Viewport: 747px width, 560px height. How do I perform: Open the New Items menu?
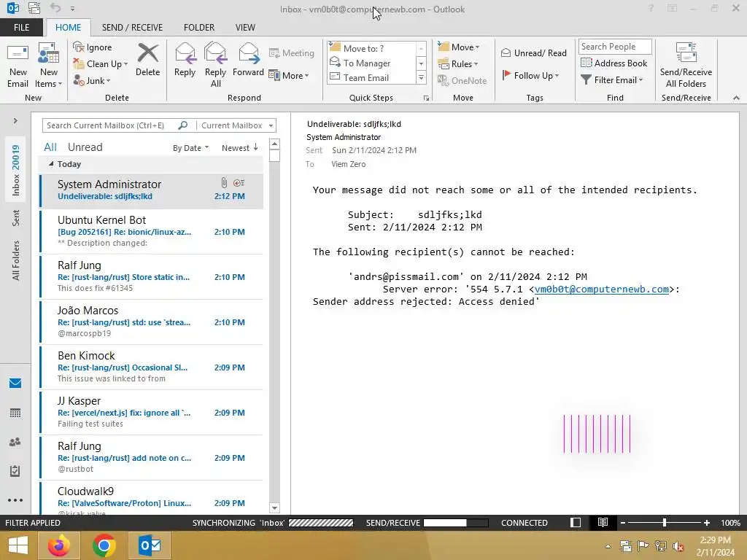(x=49, y=65)
